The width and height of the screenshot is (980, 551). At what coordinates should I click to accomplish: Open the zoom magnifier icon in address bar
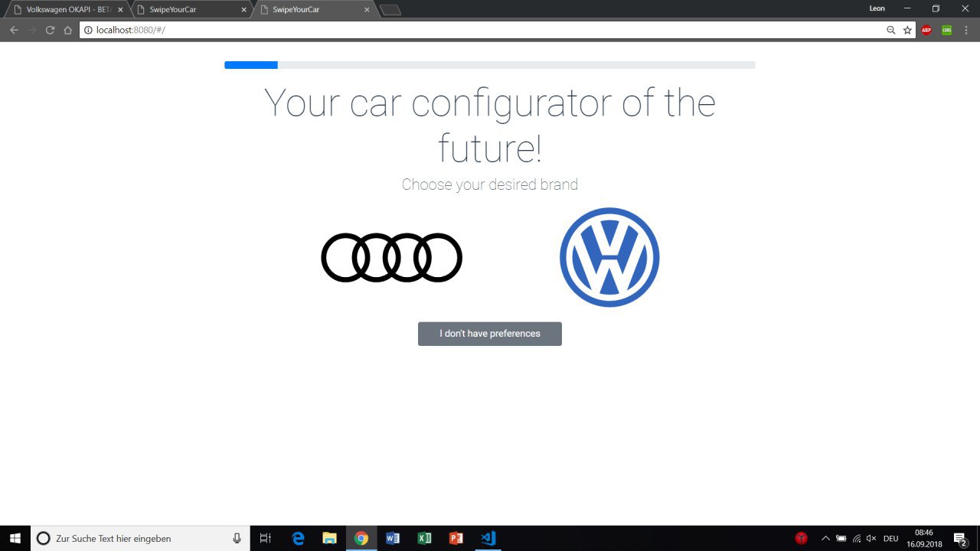tap(891, 30)
